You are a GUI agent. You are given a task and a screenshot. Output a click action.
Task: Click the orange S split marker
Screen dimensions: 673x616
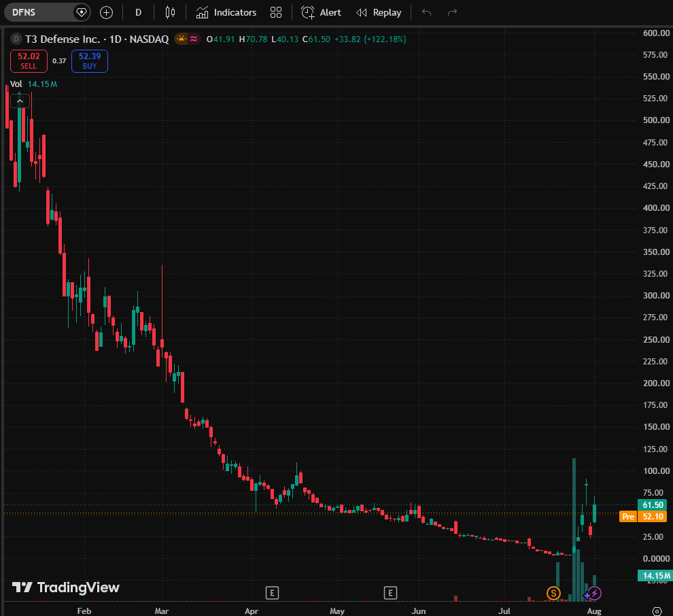553,594
